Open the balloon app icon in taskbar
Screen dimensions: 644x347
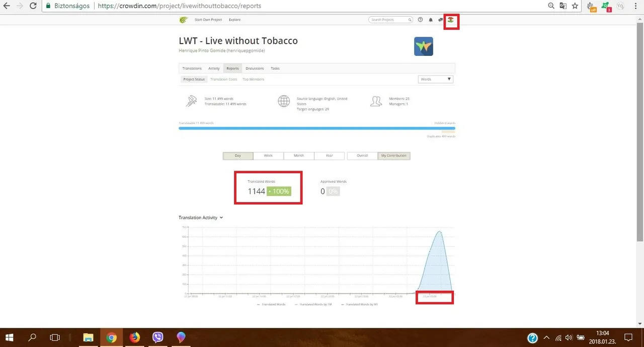pos(181,337)
